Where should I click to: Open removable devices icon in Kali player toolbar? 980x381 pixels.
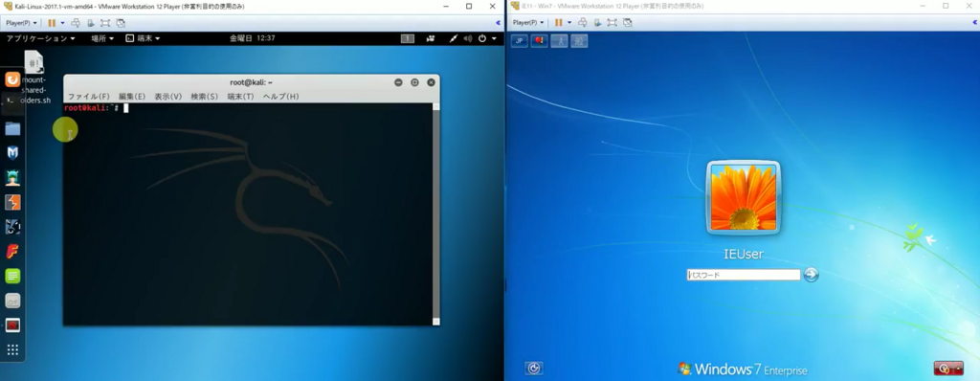(x=91, y=23)
